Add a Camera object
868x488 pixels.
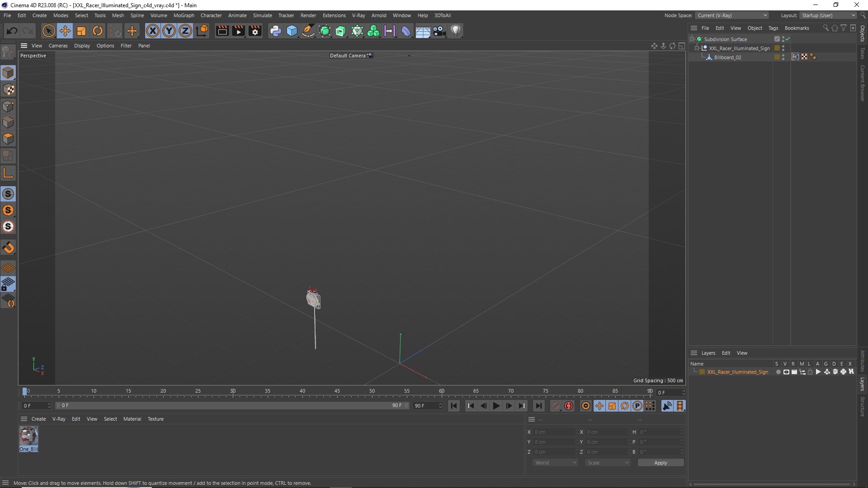pyautogui.click(x=439, y=31)
